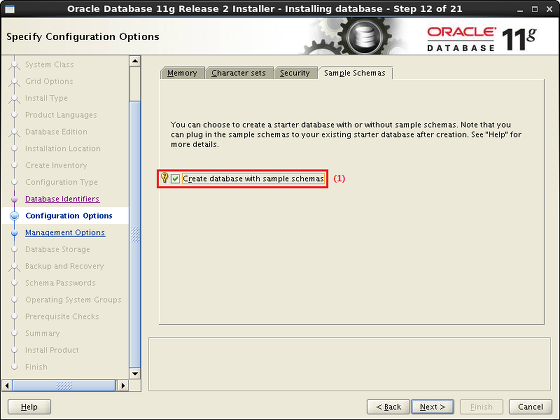Image resolution: width=560 pixels, height=420 pixels.
Task: Click the vertical scrollbar thumb in steps panel
Action: (135, 234)
